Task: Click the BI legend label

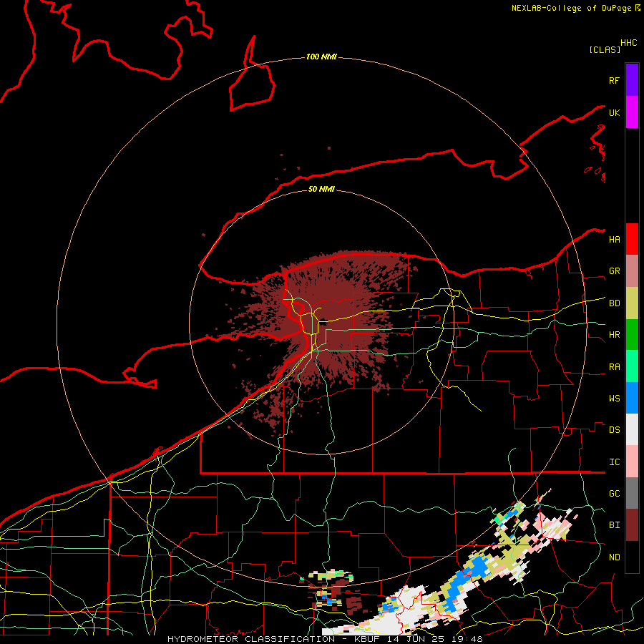Action: pos(614,525)
